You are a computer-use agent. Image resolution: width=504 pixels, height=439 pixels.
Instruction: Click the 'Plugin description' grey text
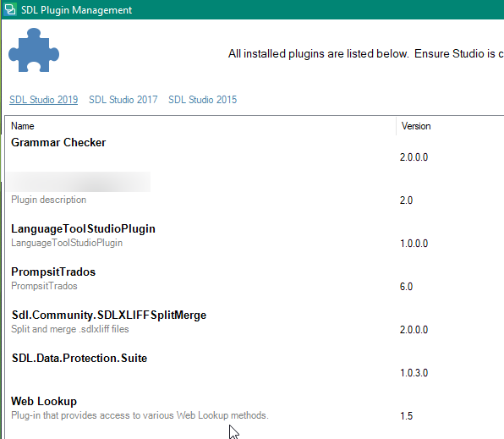point(48,200)
